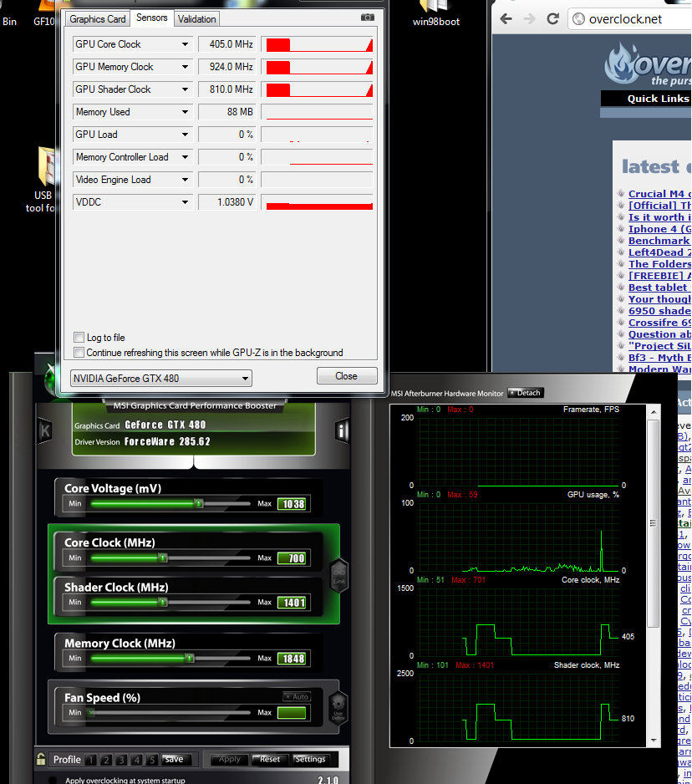The width and height of the screenshot is (692, 784).
Task: Click the Core Clock value box 700
Action: point(293,558)
